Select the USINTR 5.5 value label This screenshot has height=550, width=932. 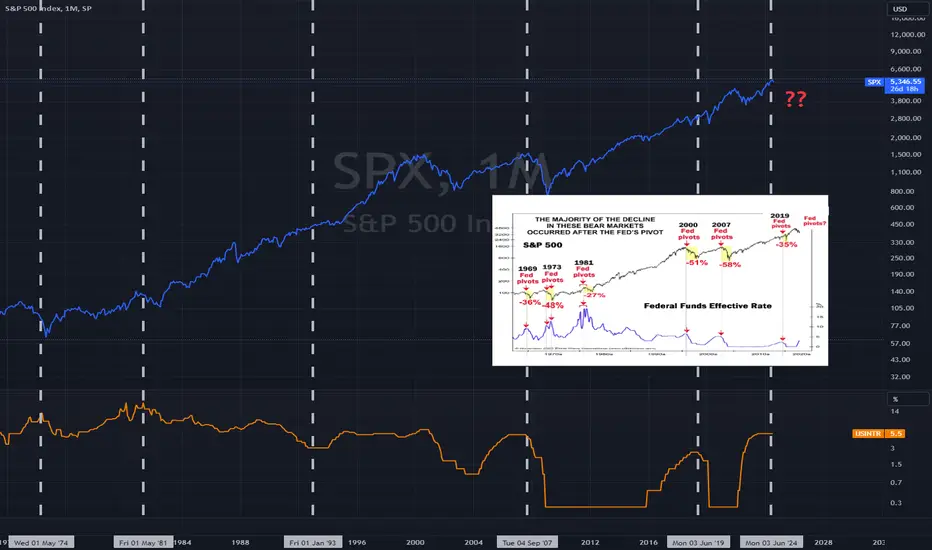pyautogui.click(x=879, y=433)
